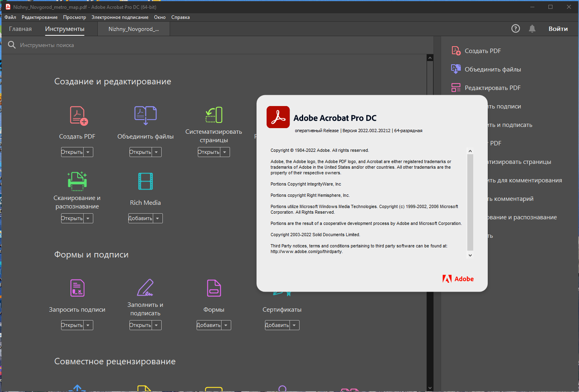
Task: Click the Формы tool icon
Action: (214, 288)
